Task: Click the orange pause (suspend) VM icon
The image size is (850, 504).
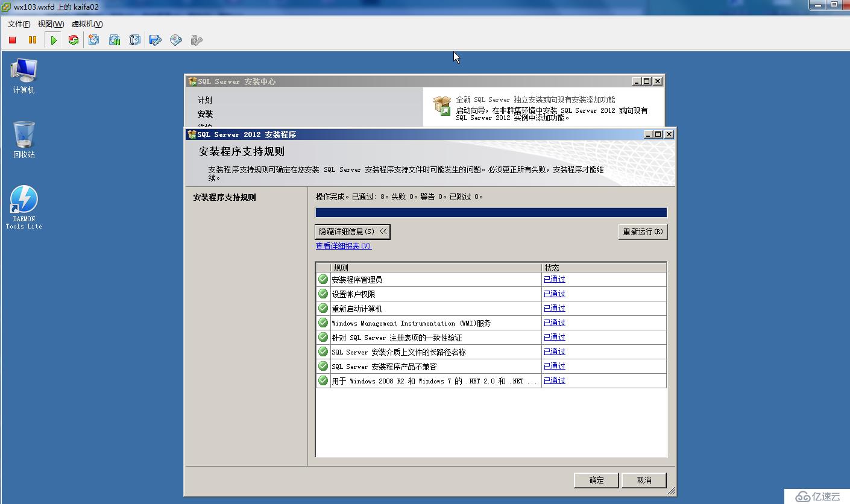Action: point(33,40)
